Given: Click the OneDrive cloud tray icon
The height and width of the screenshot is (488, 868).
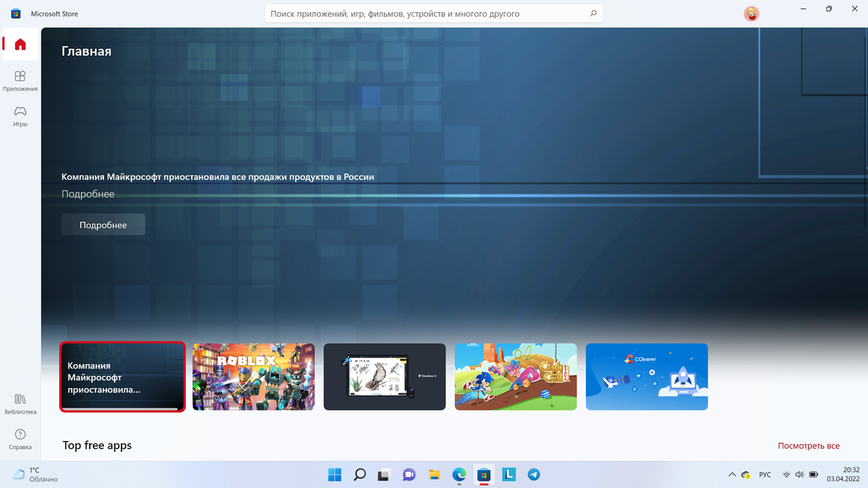Looking at the screenshot, I should (x=746, y=475).
